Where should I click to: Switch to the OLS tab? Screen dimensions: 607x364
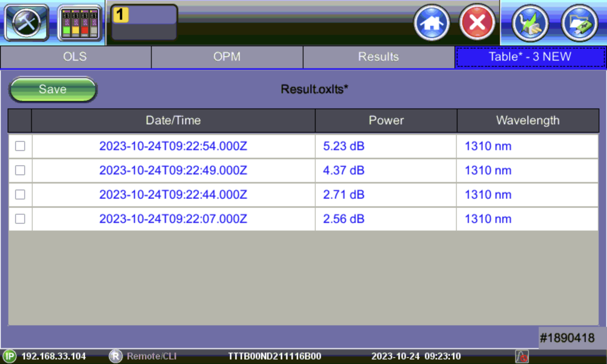click(75, 57)
